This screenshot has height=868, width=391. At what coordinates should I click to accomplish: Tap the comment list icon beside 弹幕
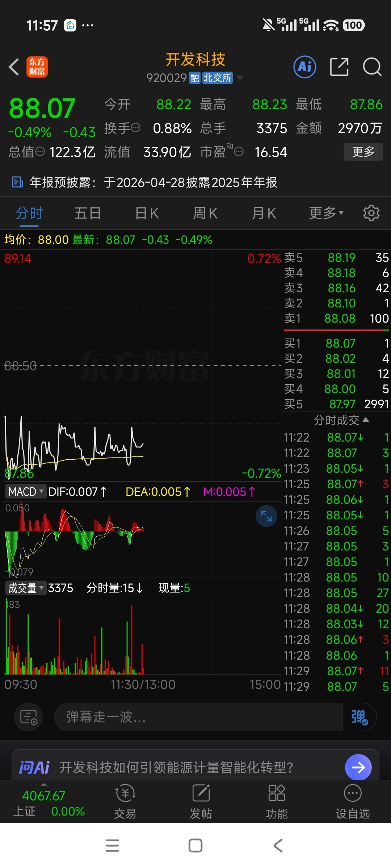click(29, 717)
